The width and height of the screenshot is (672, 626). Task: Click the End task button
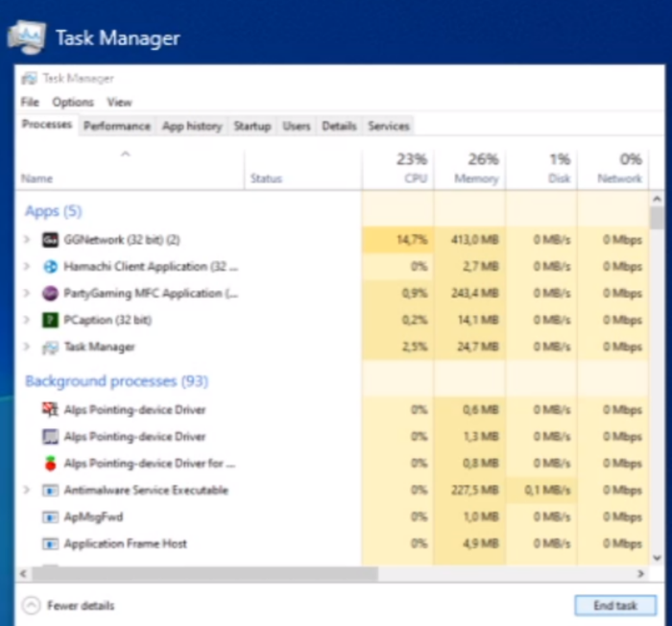(615, 606)
